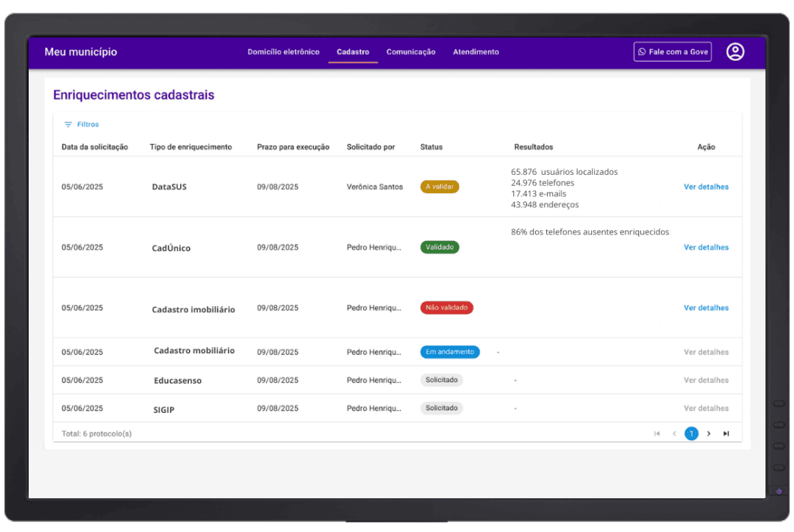This screenshot has height=532, width=794.
Task: Select SIGIP cell
Action: point(163,409)
